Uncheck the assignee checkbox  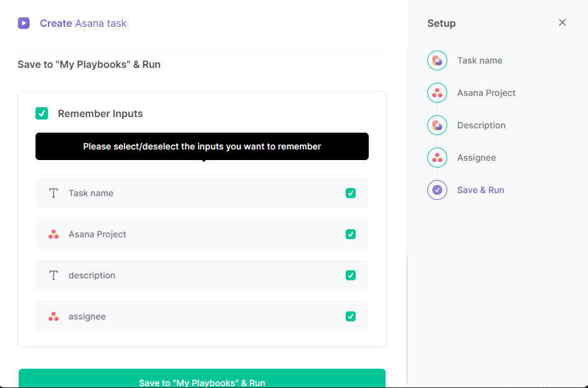351,316
